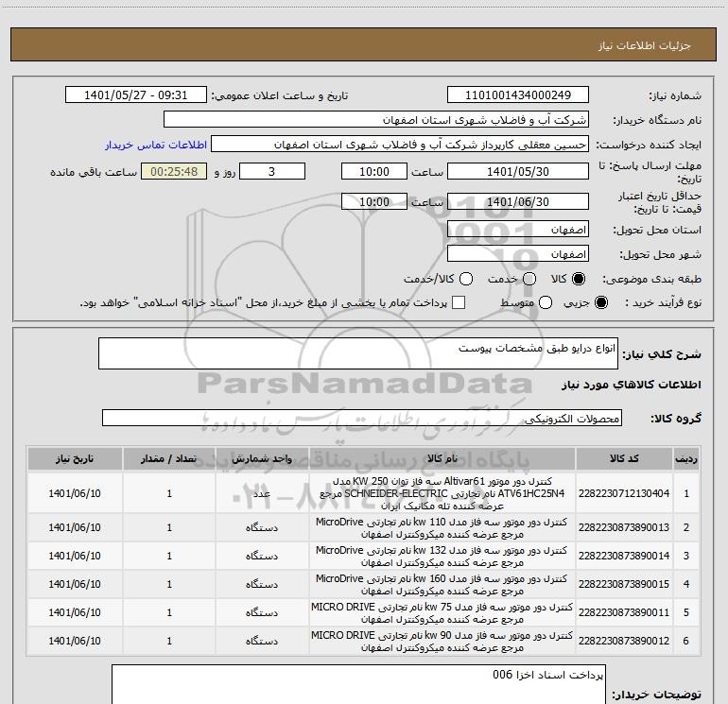Viewport: 728px width, 704px height.
Task: Click the quantity cell in row 3
Action: click(x=169, y=556)
